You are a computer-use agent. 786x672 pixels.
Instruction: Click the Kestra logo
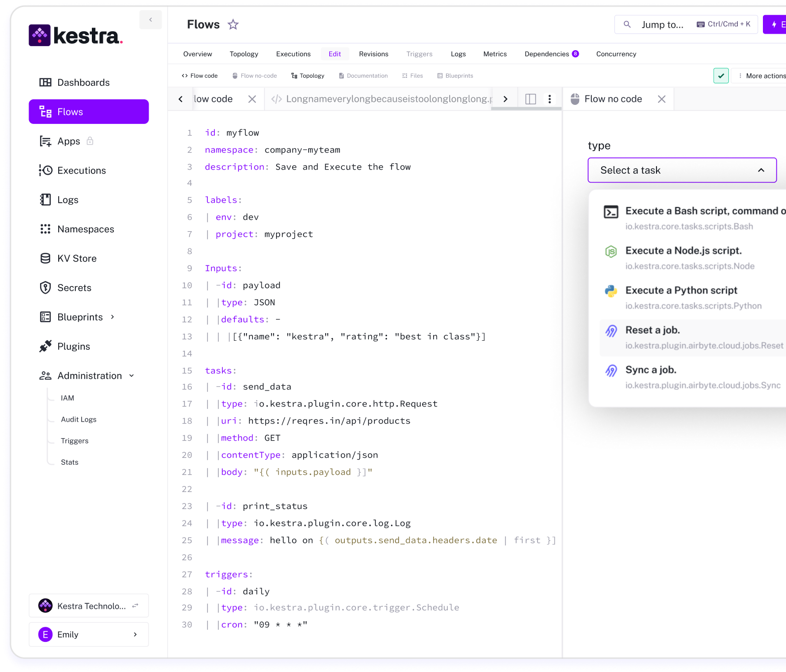76,36
